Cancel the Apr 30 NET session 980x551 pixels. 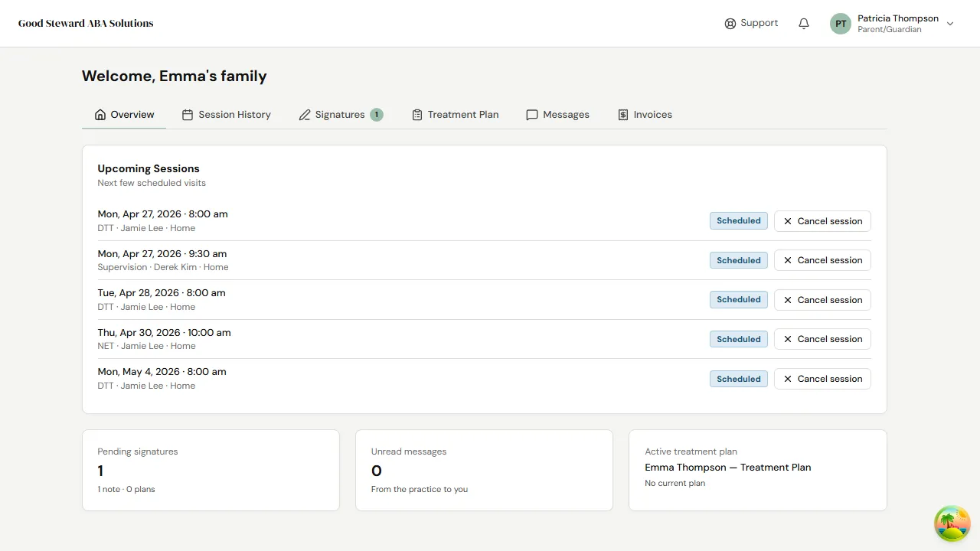(788, 339)
